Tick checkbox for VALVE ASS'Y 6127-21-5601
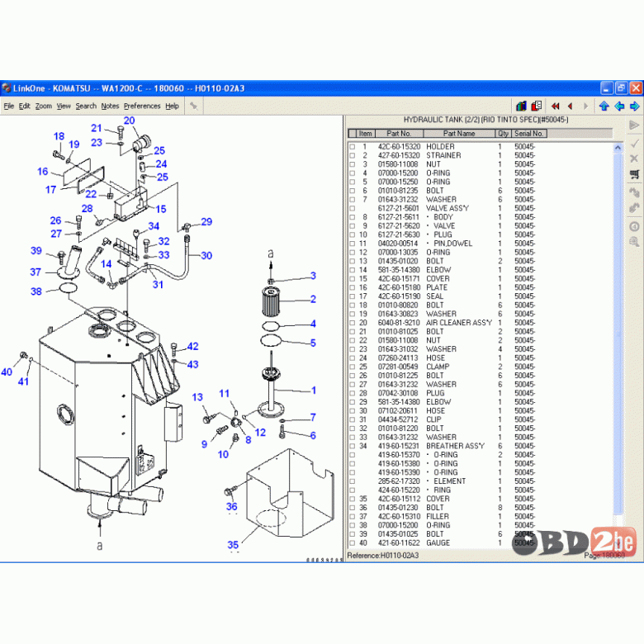The width and height of the screenshot is (644, 644). (x=352, y=208)
